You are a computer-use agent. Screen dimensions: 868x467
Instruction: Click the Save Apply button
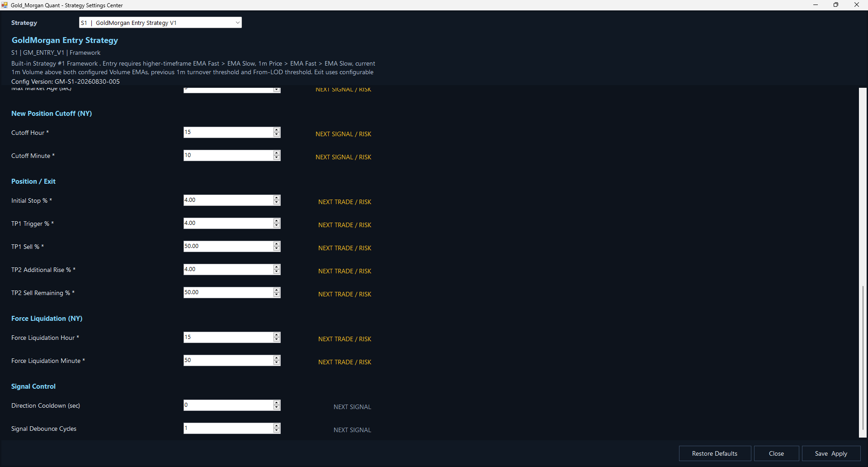tap(831, 453)
